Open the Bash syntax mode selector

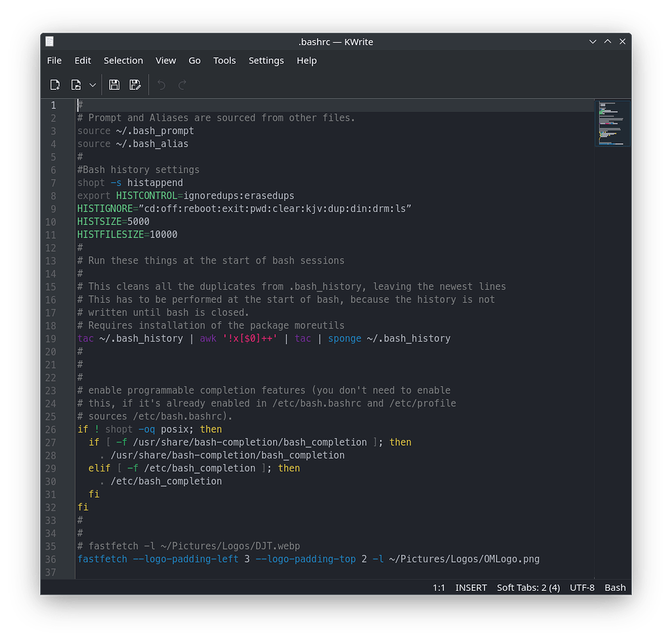tap(615, 588)
